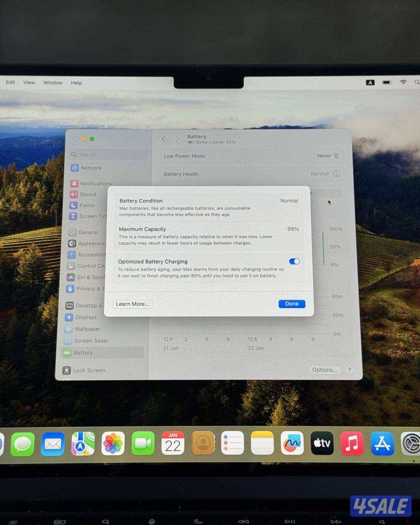Open the Mail app in Dock

[53, 444]
